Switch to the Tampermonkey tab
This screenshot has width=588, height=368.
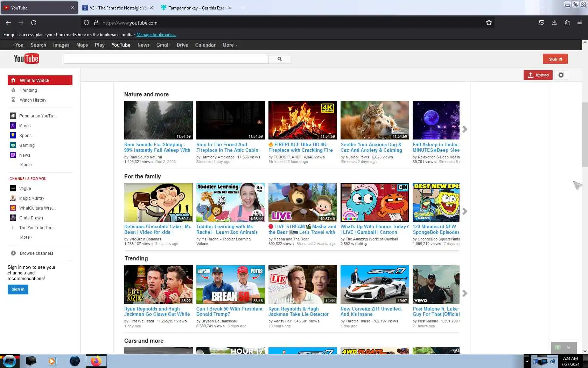point(196,8)
